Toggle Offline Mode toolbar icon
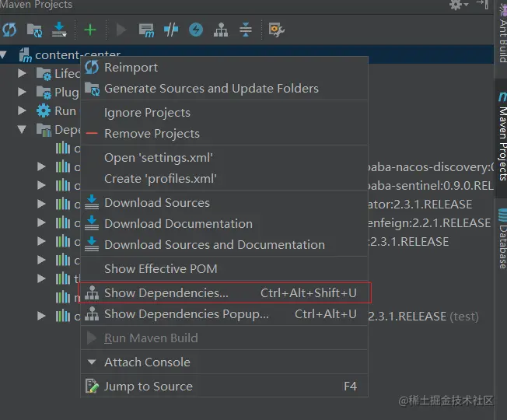This screenshot has width=507, height=420. tap(171, 30)
